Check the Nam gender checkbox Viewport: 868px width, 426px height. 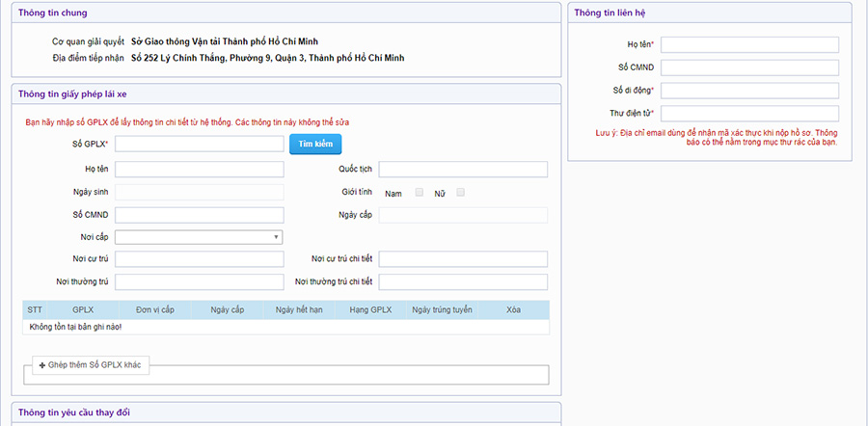pyautogui.click(x=419, y=193)
